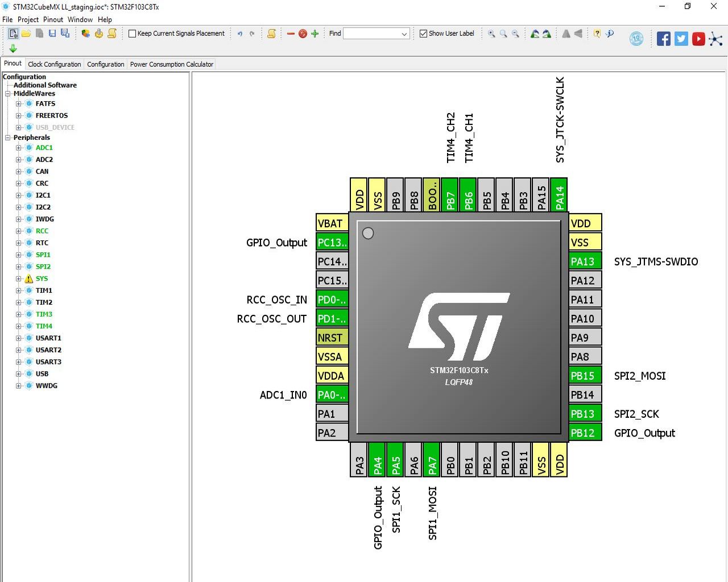The height and width of the screenshot is (582, 728).
Task: Select the WWDG peripheral in tree
Action: tap(47, 386)
